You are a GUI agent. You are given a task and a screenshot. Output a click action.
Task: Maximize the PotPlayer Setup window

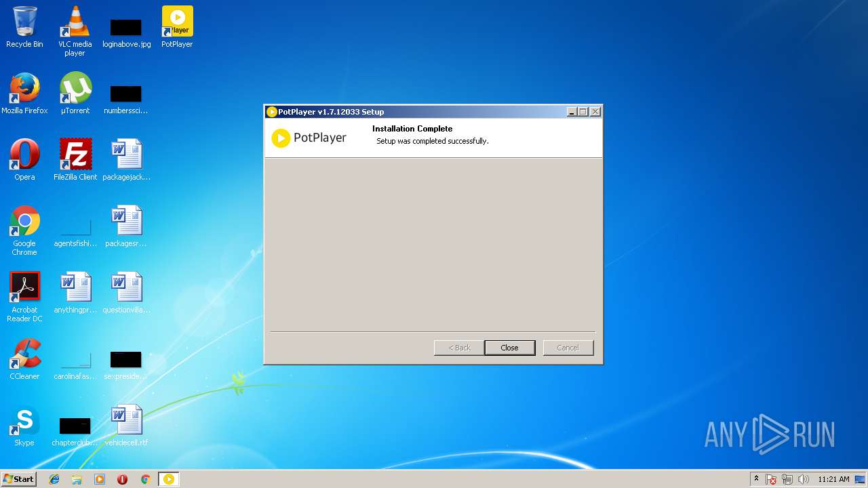click(583, 112)
